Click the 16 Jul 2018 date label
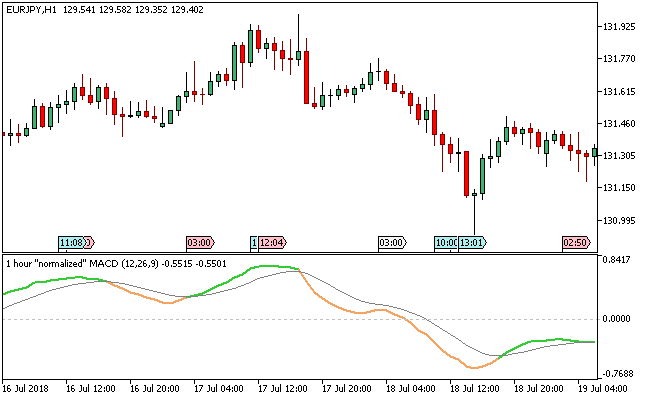Image resolution: width=650 pixels, height=400 pixels. [x=27, y=388]
